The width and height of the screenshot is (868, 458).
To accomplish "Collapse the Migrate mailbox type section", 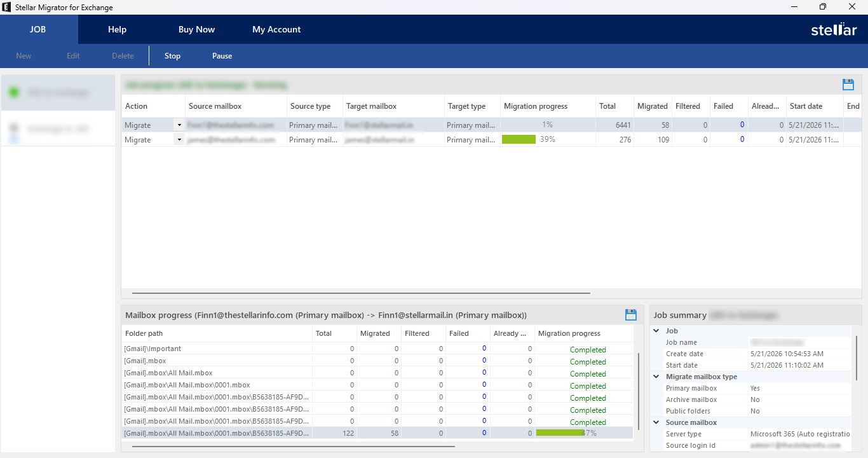I will tap(656, 377).
